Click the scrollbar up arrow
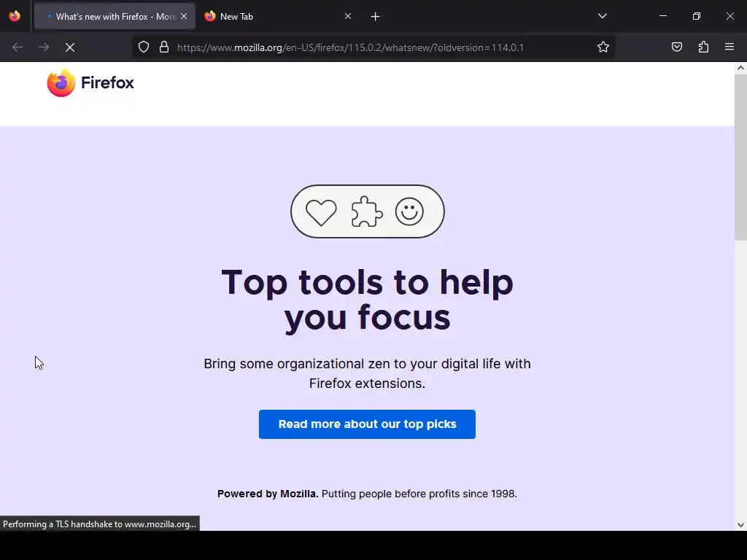The image size is (747, 560). (740, 68)
